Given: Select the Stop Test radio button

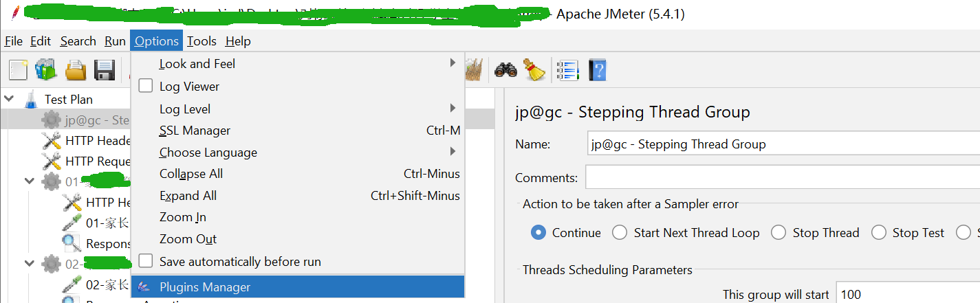Looking at the screenshot, I should (x=879, y=232).
